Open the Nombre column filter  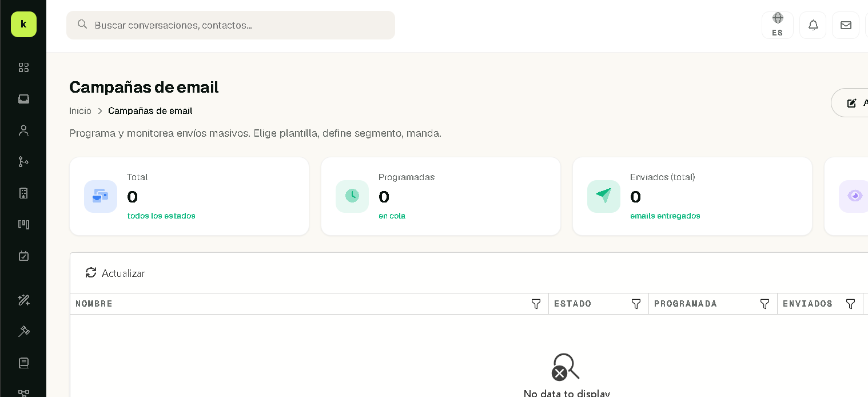(x=536, y=304)
